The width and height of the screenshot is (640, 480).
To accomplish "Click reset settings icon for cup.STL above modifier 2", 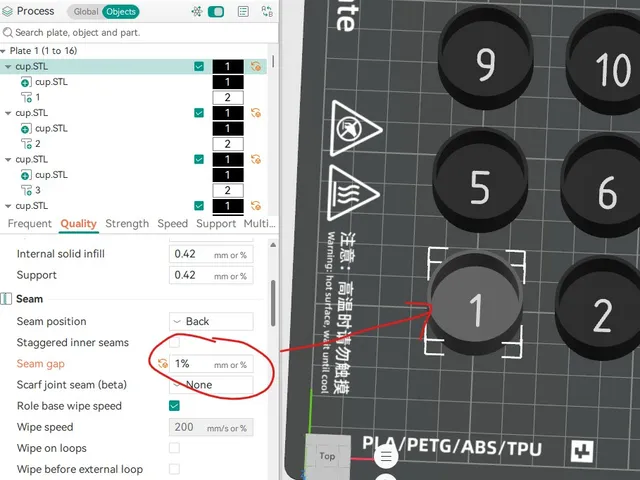I will tap(256, 113).
